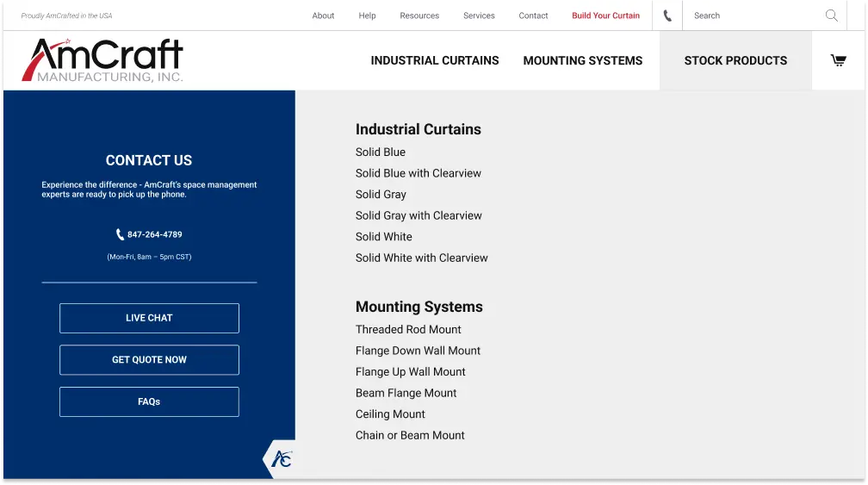
Task: Open the shopping cart icon
Action: pos(838,60)
